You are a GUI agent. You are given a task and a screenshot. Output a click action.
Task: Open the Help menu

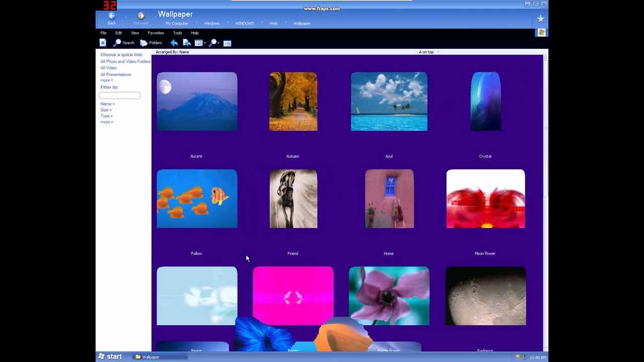pyautogui.click(x=195, y=33)
